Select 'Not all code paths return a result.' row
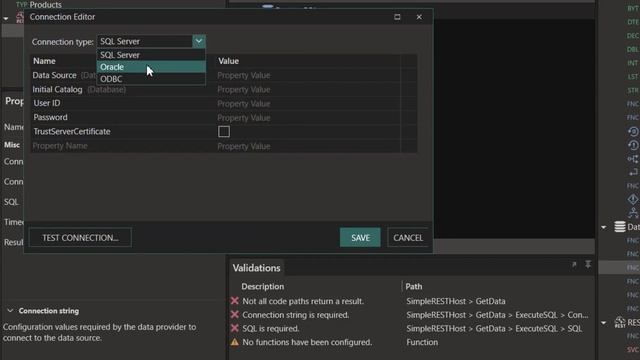 [411, 301]
